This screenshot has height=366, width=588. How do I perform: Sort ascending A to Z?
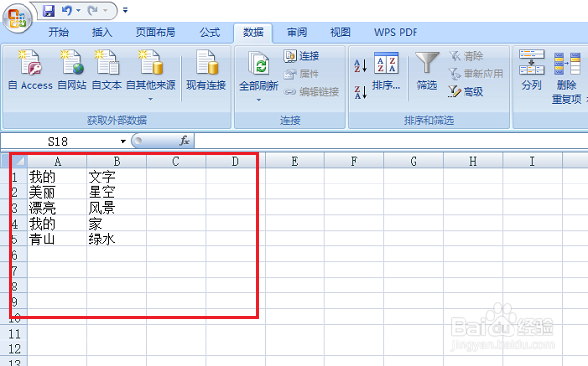pos(360,66)
